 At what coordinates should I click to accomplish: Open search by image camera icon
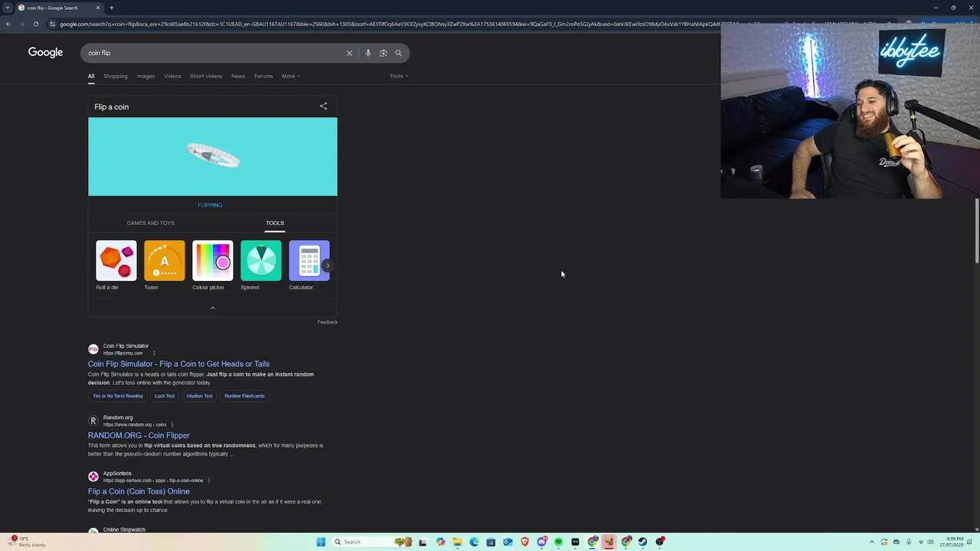click(x=384, y=53)
